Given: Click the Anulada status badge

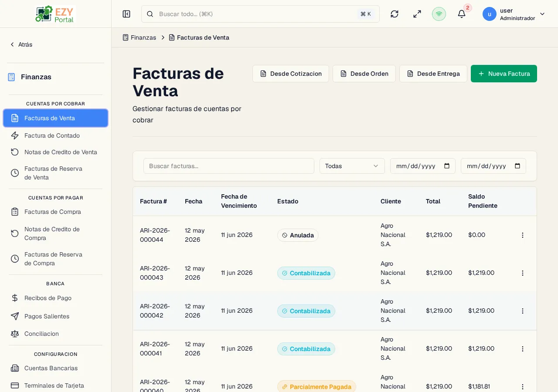Looking at the screenshot, I should coord(298,235).
